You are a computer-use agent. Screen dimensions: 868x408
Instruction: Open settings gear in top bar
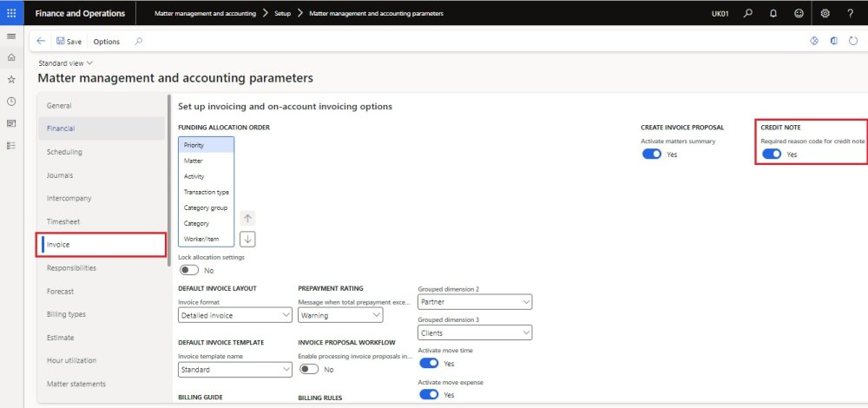pos(825,13)
